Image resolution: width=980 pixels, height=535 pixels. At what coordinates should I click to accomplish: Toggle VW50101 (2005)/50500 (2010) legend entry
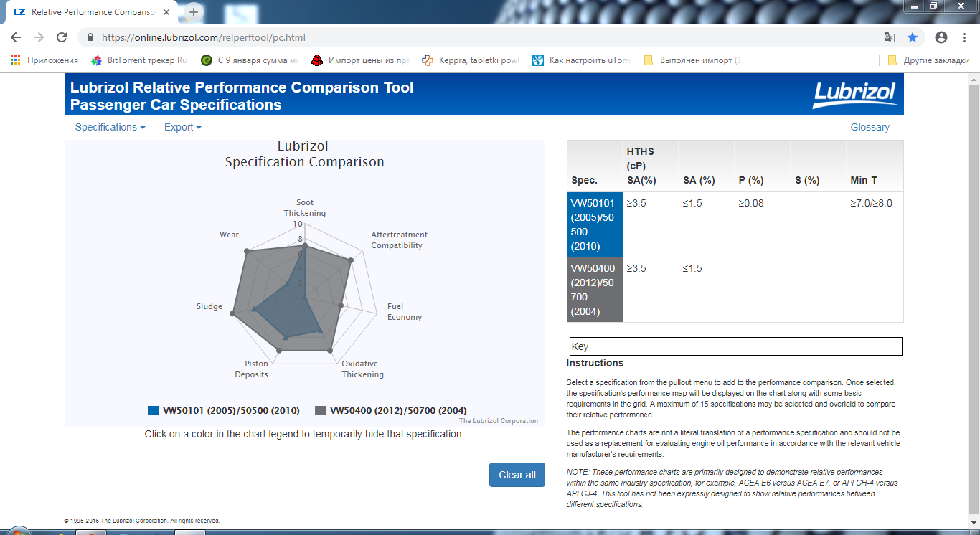click(224, 410)
